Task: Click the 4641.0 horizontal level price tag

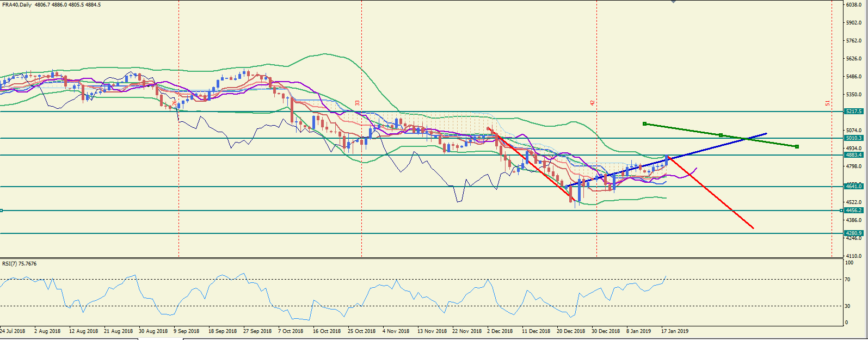Action: click(853, 186)
